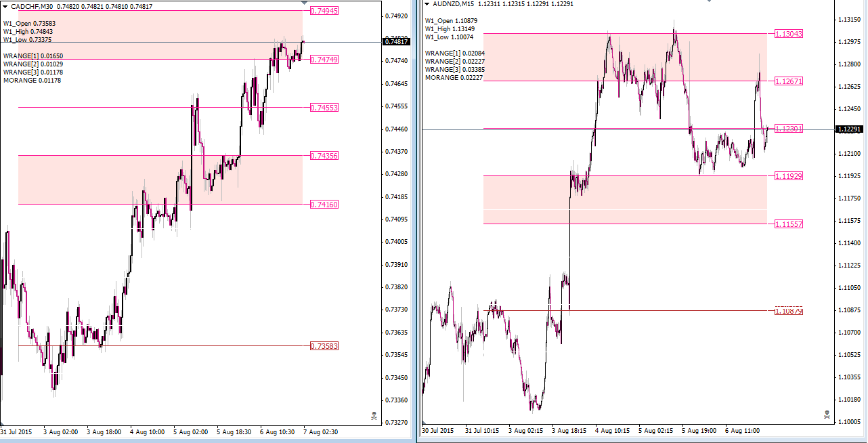Select the 1.11557 level label on AUDNZD
Screen dimensions: 868x443
(x=789, y=224)
